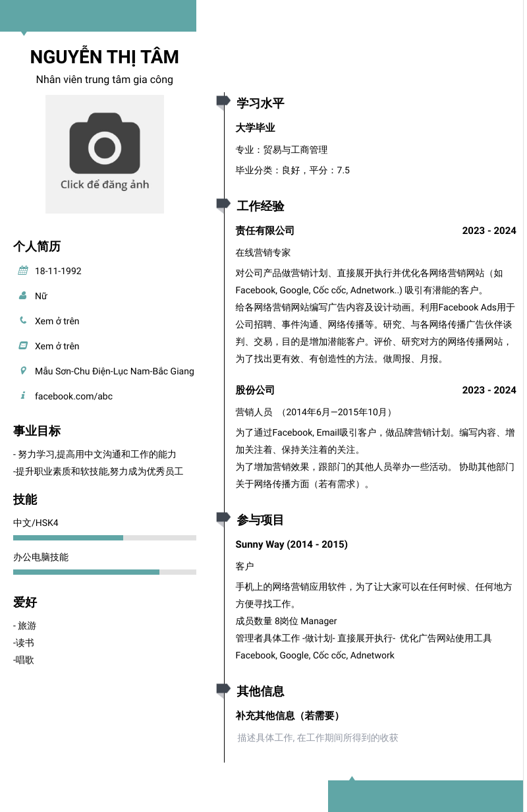Click the location pin icon beside address
The width and height of the screenshot is (527, 812).
pyautogui.click(x=23, y=370)
